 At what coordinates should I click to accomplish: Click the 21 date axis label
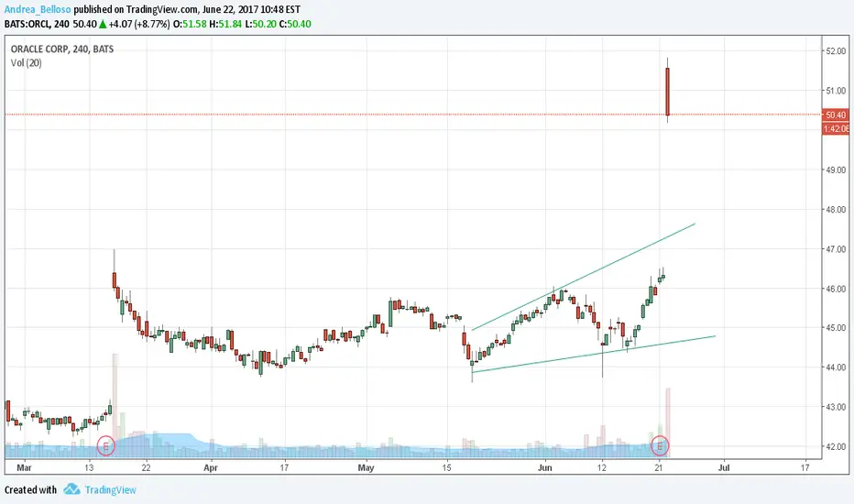[659, 467]
